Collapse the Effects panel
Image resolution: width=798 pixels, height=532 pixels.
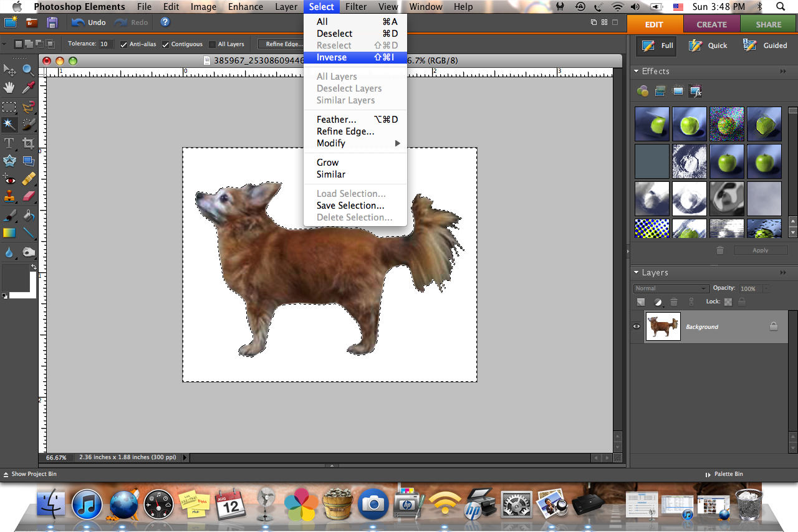[x=637, y=72]
